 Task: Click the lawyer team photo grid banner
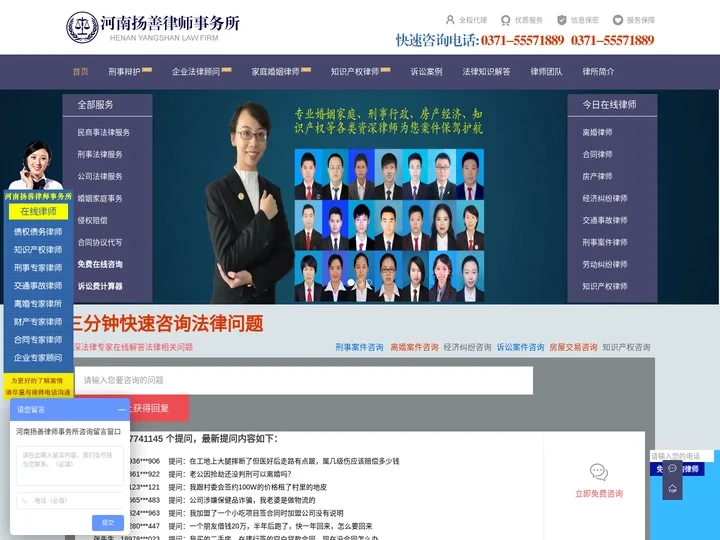[x=389, y=225]
